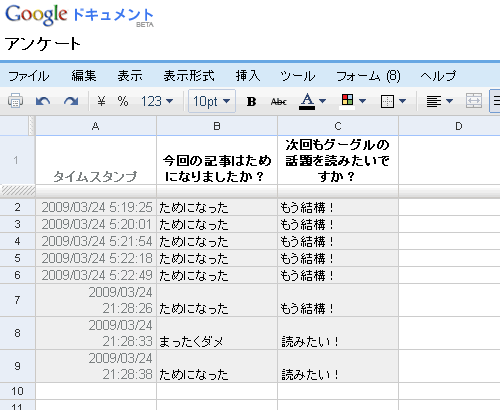Click the Google logo

36,15
